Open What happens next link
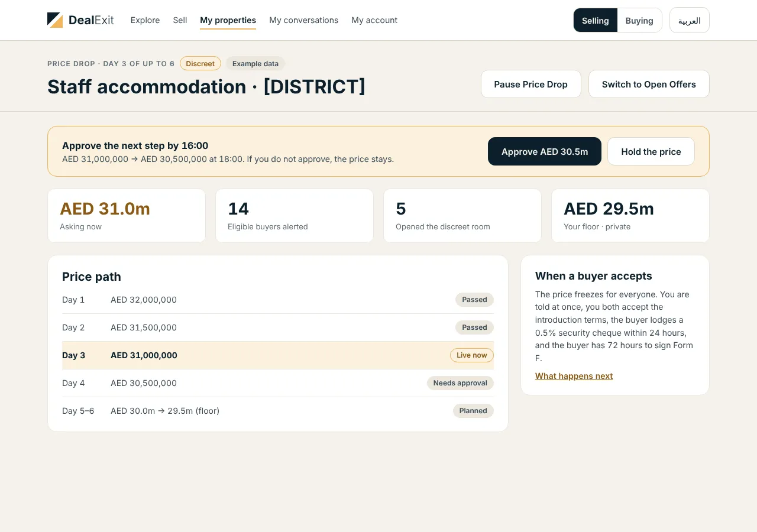The image size is (757, 532). [x=574, y=376]
